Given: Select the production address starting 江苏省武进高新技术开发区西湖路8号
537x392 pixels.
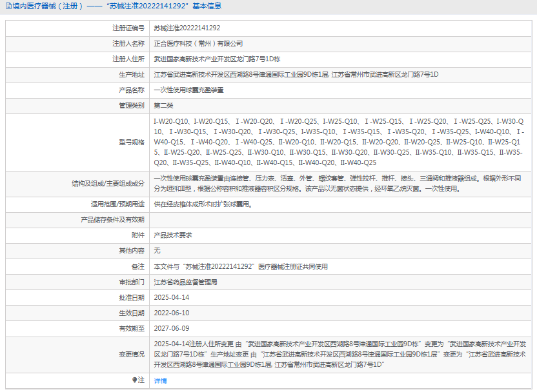Looking at the screenshot, I should [296, 75].
